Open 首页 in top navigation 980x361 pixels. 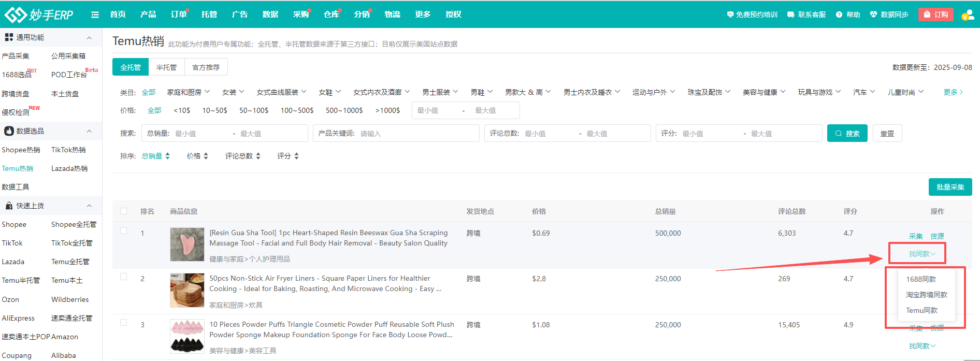coord(118,15)
